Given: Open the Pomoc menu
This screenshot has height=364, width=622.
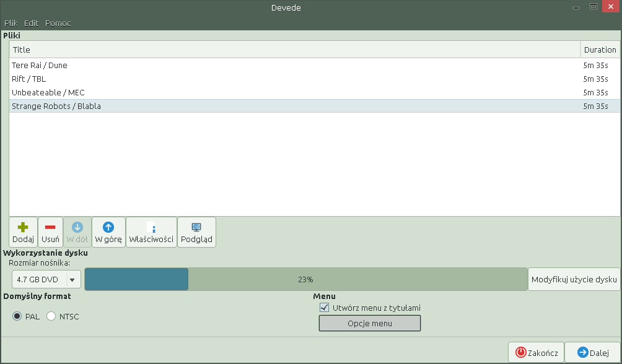Looking at the screenshot, I should [x=58, y=24].
